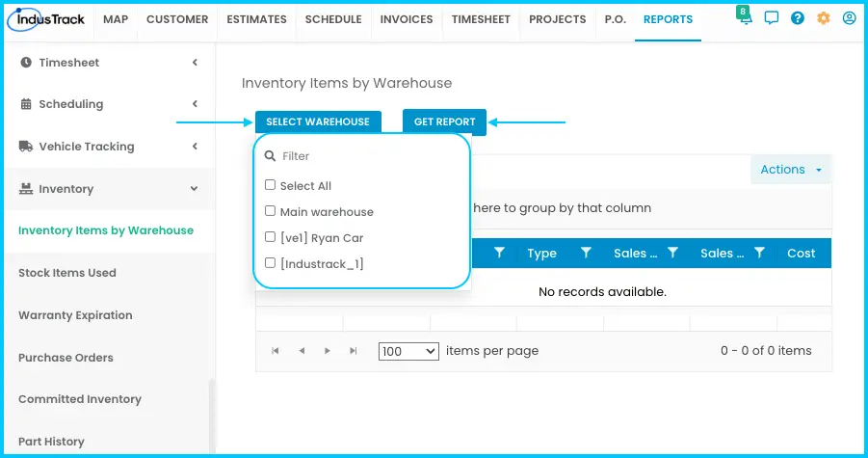
Task: Open the TIMESHEET tab
Action: (481, 19)
